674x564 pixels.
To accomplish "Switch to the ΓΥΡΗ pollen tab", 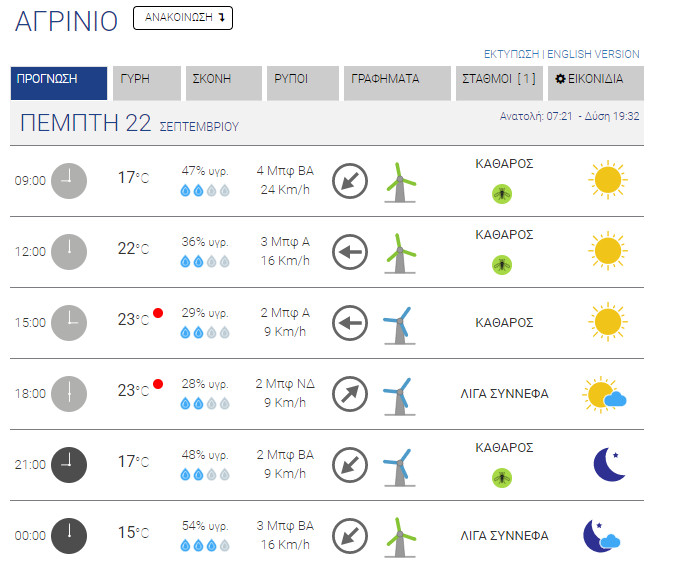I will (146, 83).
